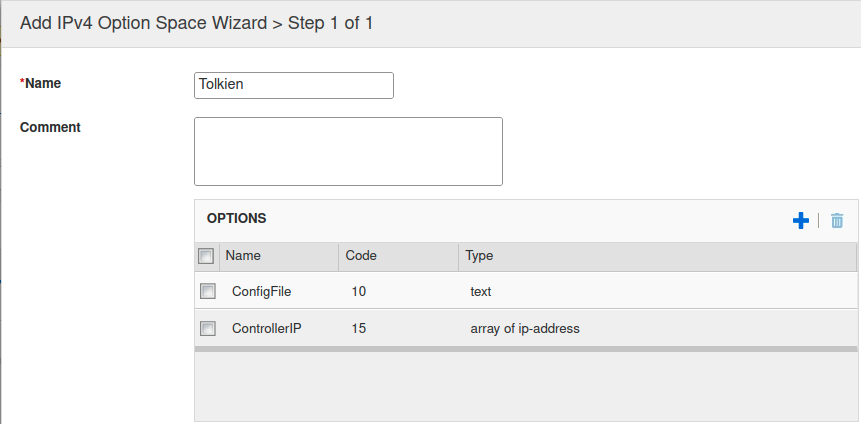Sort options by the Code column header
This screenshot has height=424, width=861.
(x=361, y=256)
